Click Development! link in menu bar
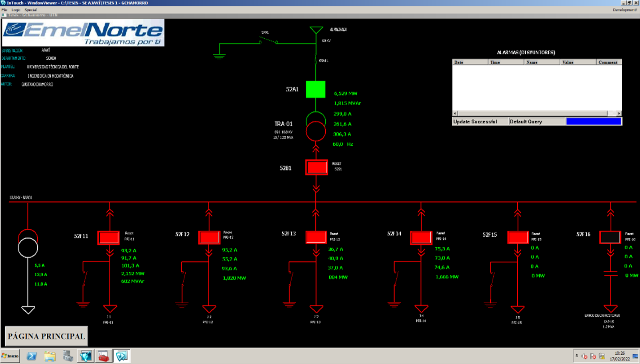The height and width of the screenshot is (364, 640). tap(625, 10)
